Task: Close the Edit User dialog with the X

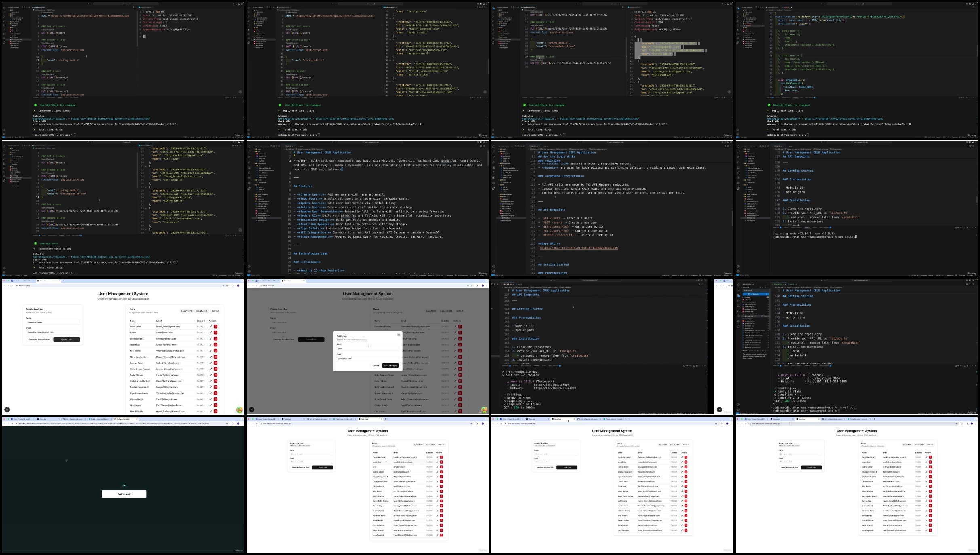Action: tap(399, 335)
